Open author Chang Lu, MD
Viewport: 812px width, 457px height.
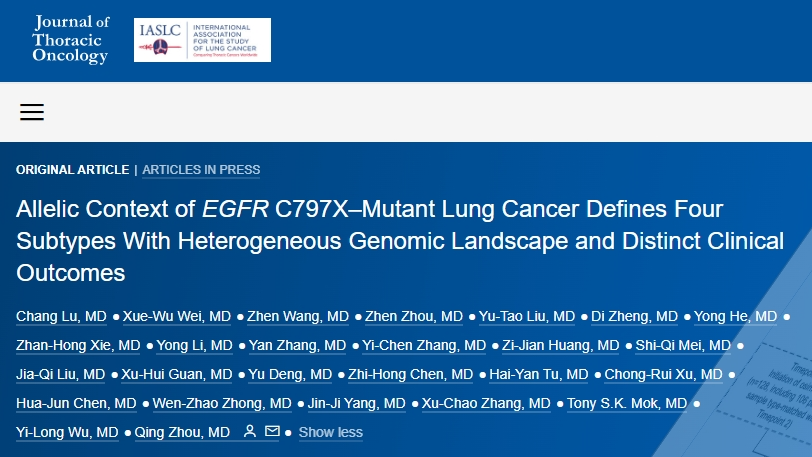(61, 316)
